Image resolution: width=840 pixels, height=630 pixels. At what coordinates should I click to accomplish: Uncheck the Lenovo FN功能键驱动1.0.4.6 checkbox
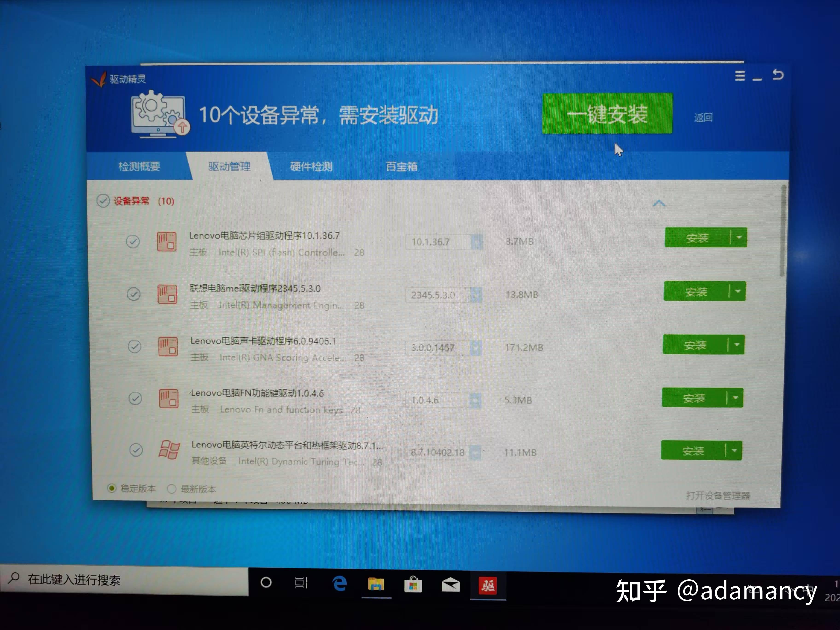[x=135, y=398]
